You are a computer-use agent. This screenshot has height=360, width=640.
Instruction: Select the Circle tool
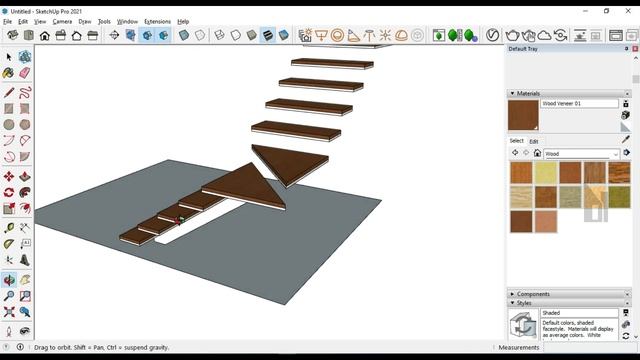point(9,124)
